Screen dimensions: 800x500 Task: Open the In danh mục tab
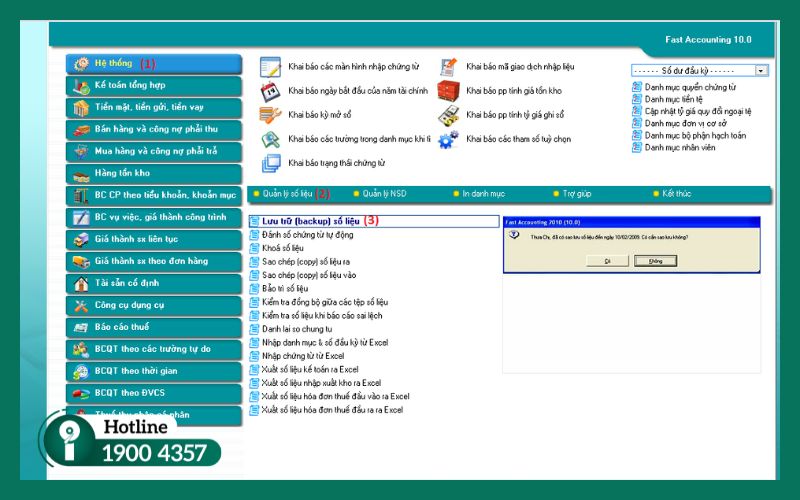click(x=483, y=194)
